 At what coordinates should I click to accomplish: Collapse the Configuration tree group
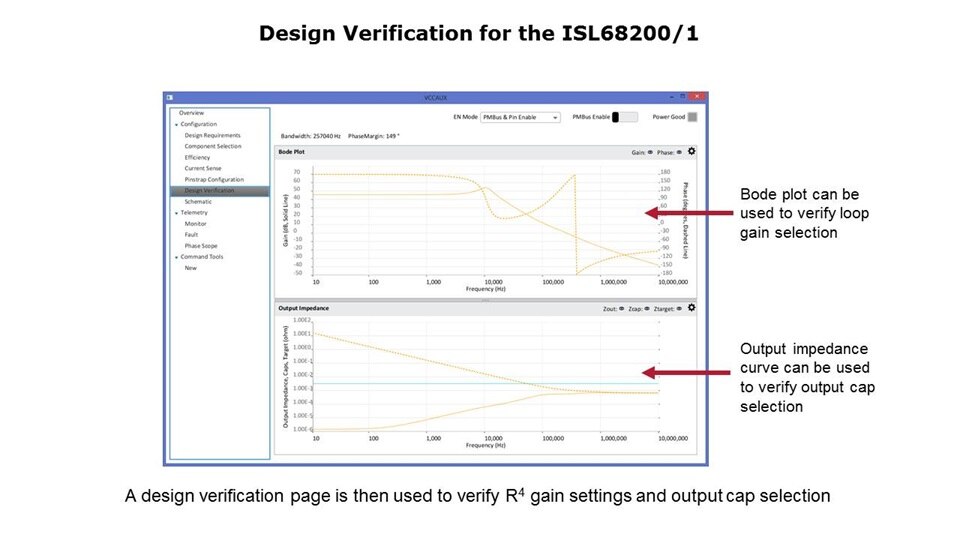[x=176, y=124]
